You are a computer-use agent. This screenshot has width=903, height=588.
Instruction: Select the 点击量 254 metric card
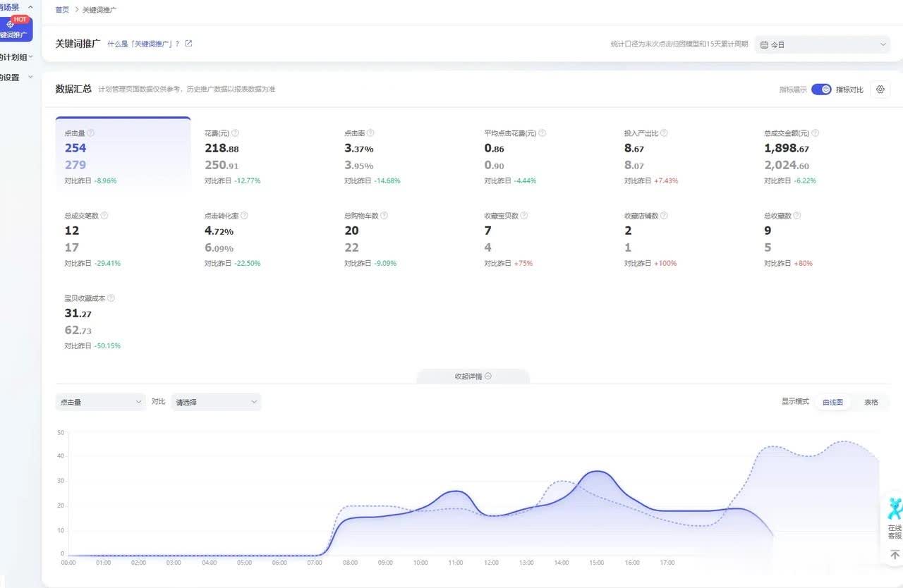tap(123, 154)
